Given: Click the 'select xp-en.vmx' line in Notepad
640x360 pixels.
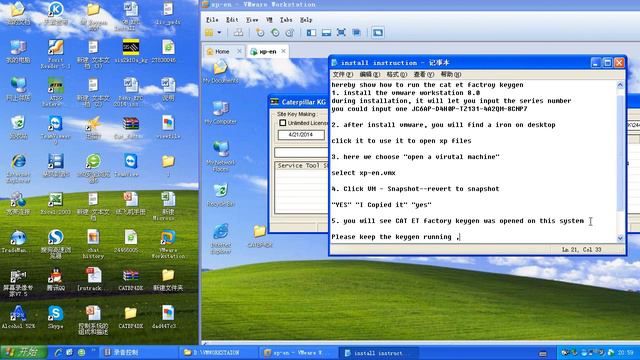Looking at the screenshot, I should [363, 173].
